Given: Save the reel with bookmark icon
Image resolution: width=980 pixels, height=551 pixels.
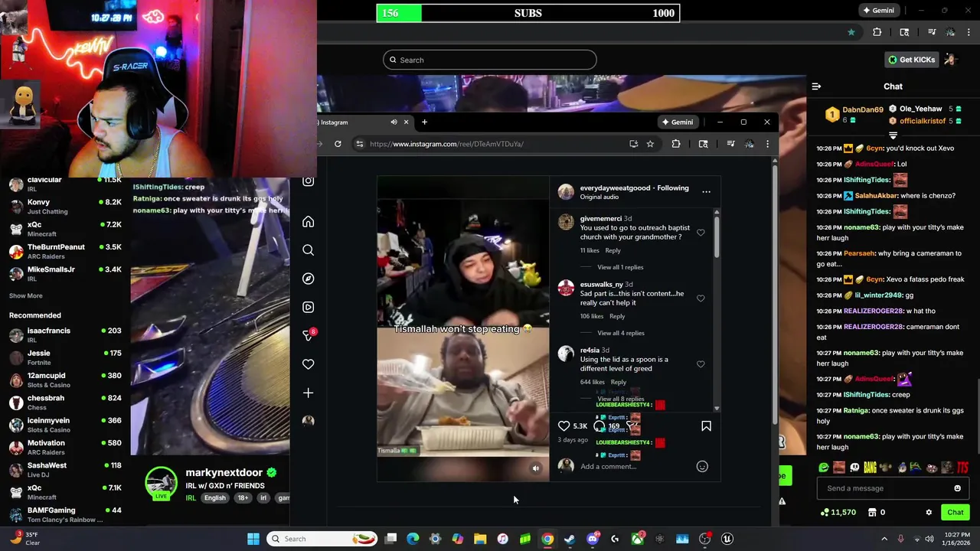Looking at the screenshot, I should 706,426.
